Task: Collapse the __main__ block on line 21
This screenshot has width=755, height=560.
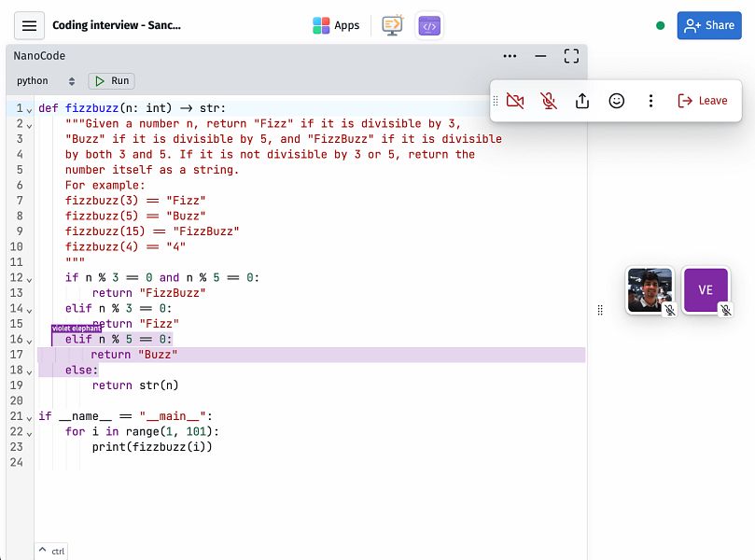Action: tap(29, 419)
